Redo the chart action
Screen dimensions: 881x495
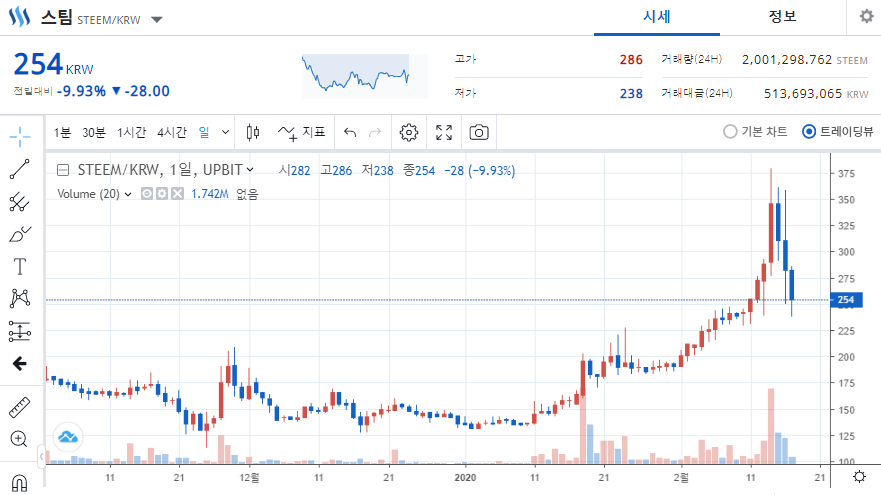pos(375,133)
